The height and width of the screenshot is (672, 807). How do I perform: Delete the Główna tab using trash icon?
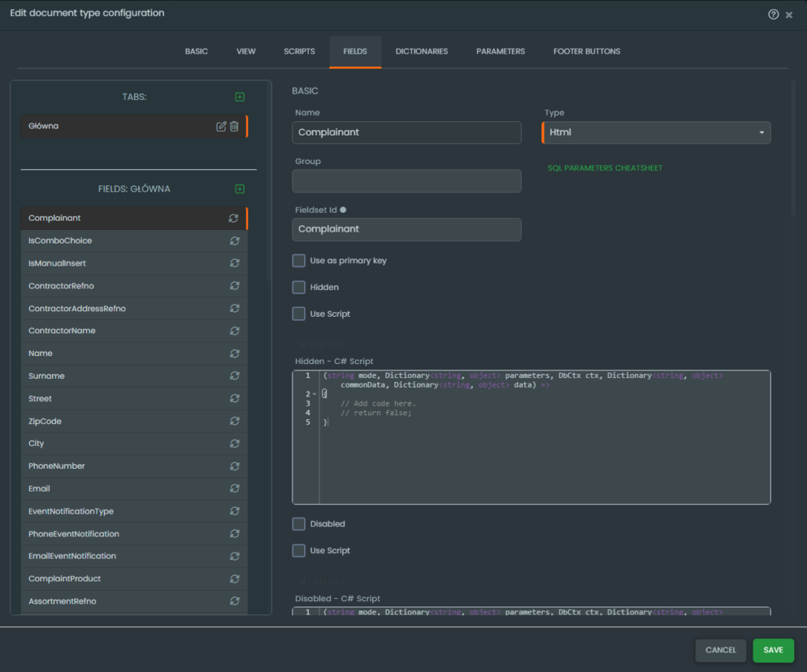pos(234,127)
